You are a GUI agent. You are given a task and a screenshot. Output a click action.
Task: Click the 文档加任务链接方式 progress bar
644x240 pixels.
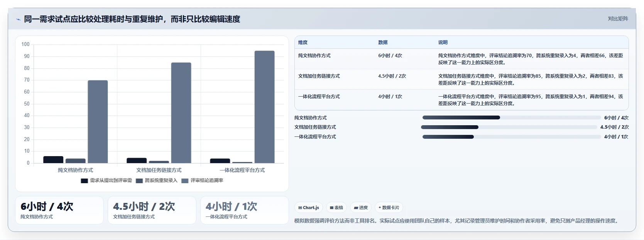[x=509, y=127]
